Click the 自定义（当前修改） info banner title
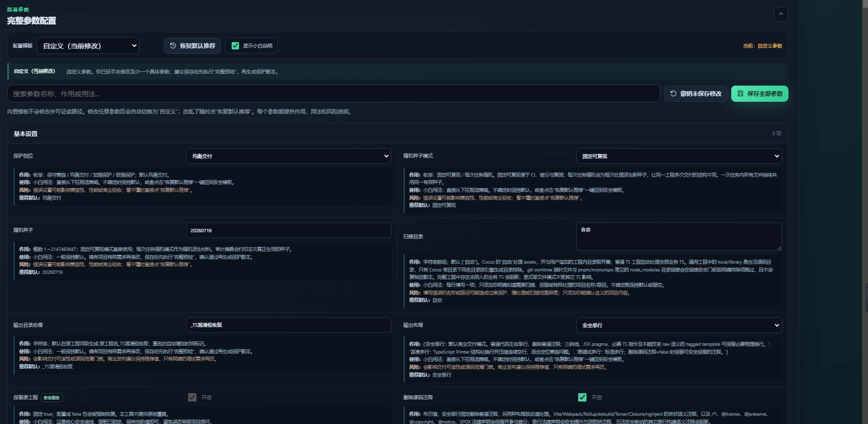The image size is (868, 424). [x=34, y=71]
